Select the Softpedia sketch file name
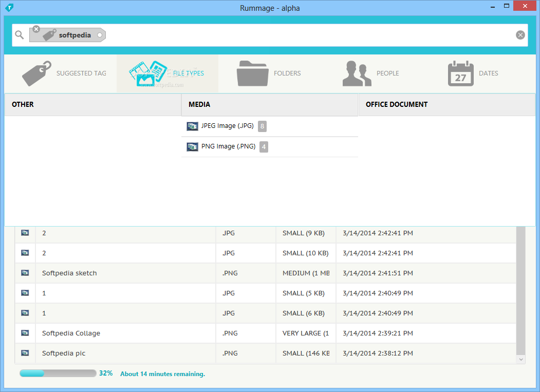This screenshot has height=392, width=540. click(69, 273)
